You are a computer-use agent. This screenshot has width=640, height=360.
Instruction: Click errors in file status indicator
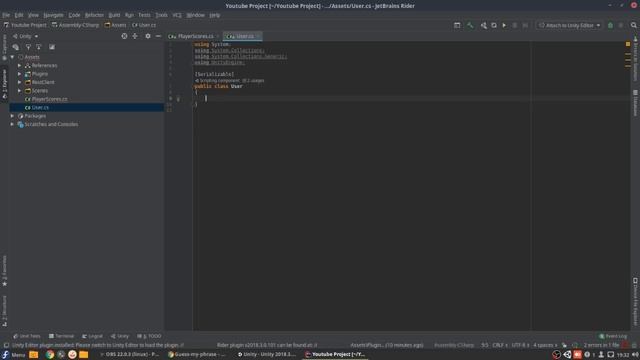point(602,345)
